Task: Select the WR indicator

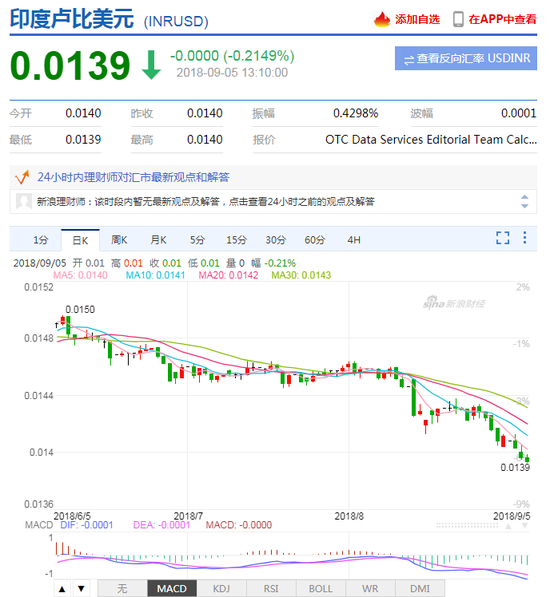Action: (x=370, y=589)
